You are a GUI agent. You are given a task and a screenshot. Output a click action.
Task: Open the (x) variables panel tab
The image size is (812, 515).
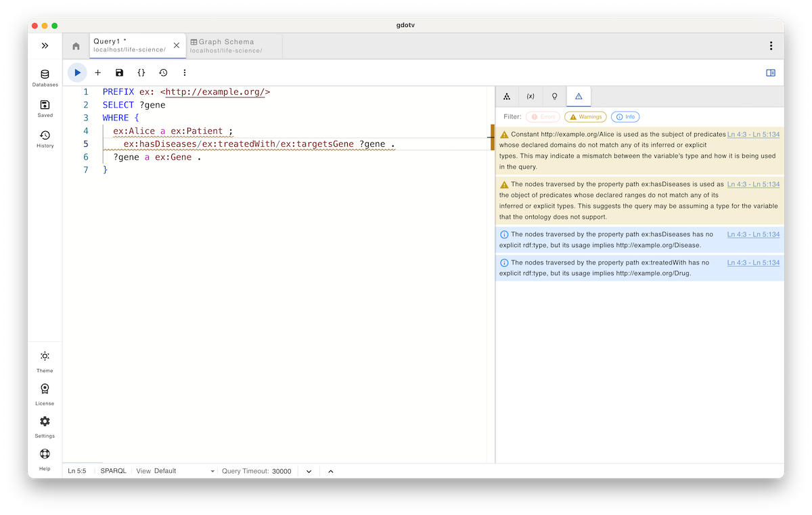pyautogui.click(x=531, y=96)
